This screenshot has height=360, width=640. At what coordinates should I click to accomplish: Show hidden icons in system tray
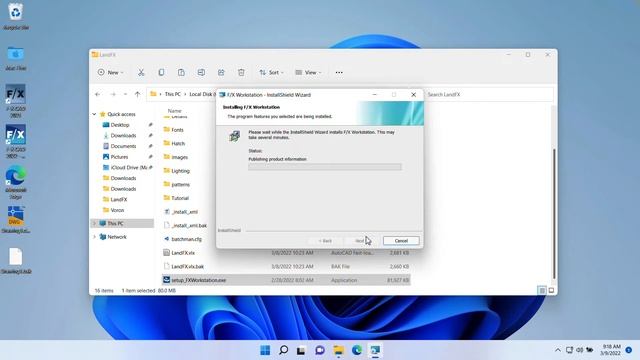(558, 350)
